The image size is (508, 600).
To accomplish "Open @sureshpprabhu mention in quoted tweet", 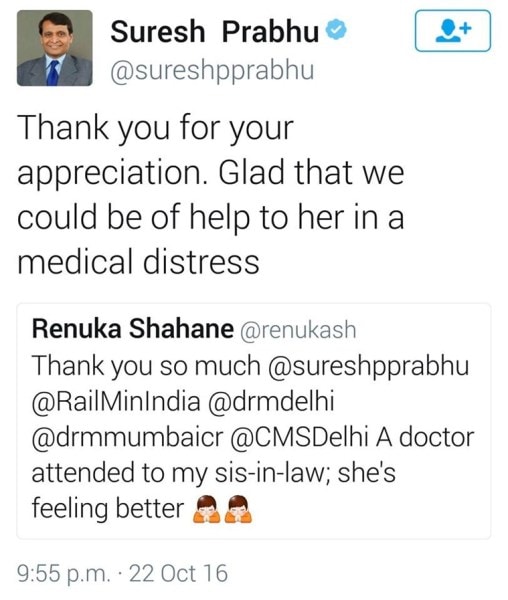I will pos(368,366).
